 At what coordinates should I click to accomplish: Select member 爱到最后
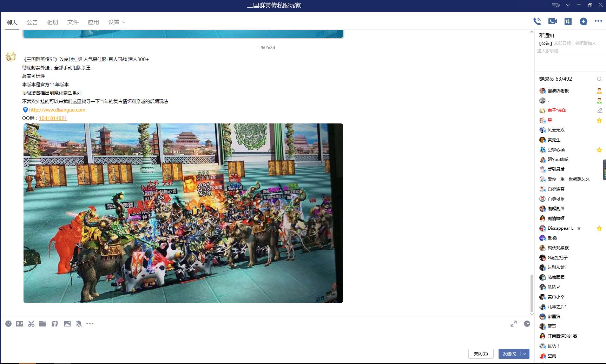pos(556,169)
